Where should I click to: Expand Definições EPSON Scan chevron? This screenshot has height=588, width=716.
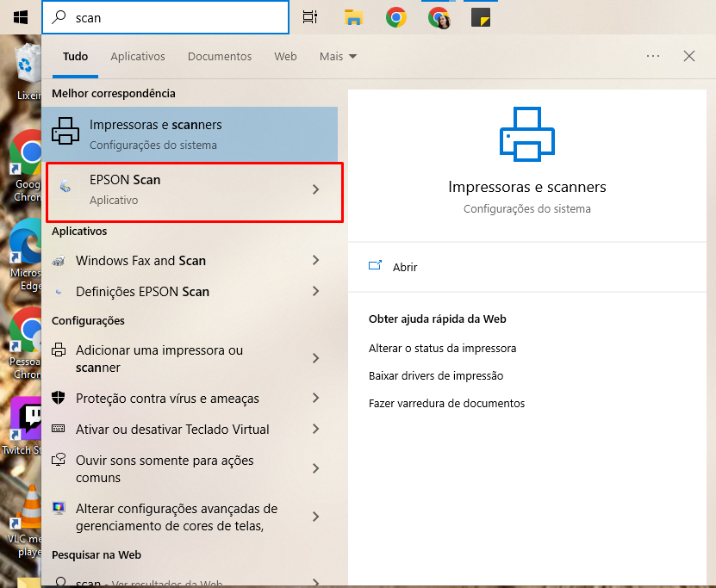(315, 292)
